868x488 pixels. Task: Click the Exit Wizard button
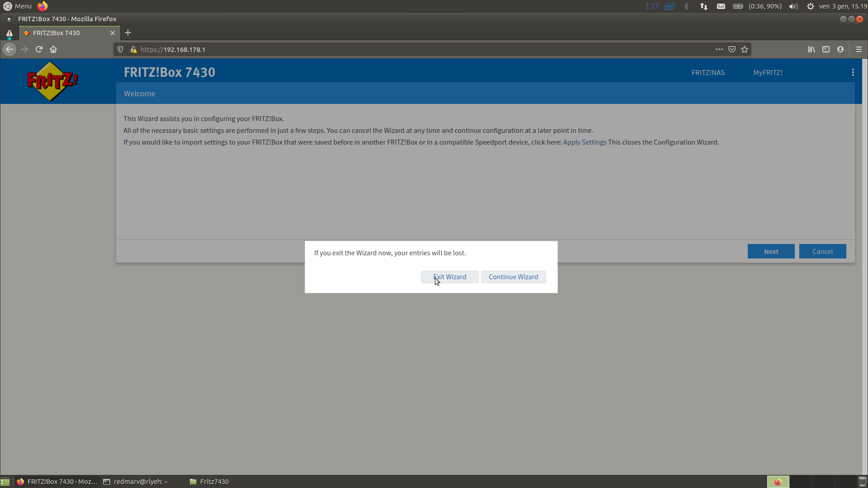pyautogui.click(x=449, y=277)
